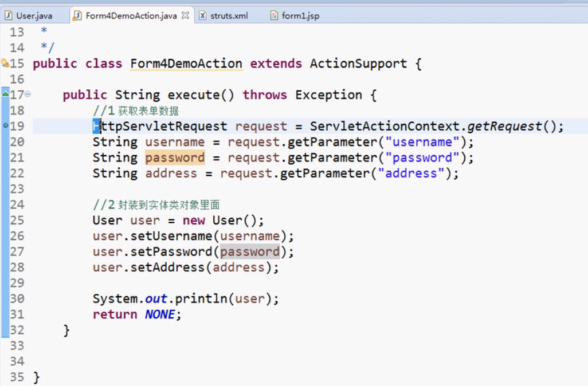Switch to the User.java tab

(34, 15)
